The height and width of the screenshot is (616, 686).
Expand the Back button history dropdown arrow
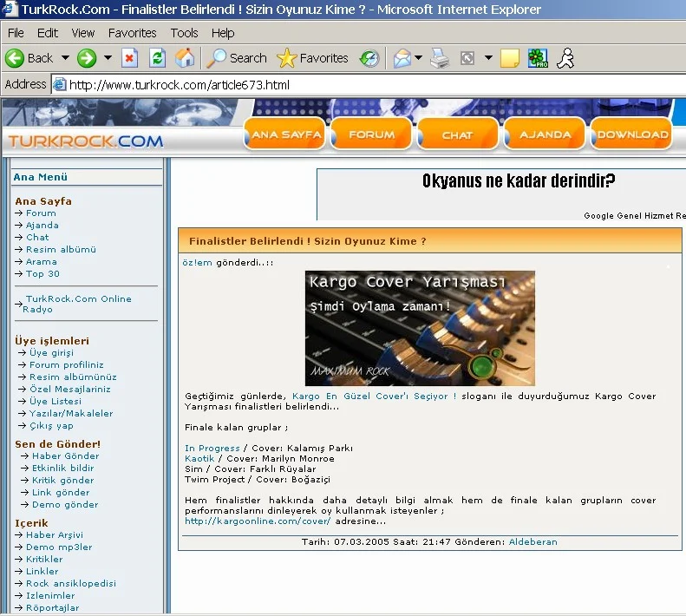[62, 58]
